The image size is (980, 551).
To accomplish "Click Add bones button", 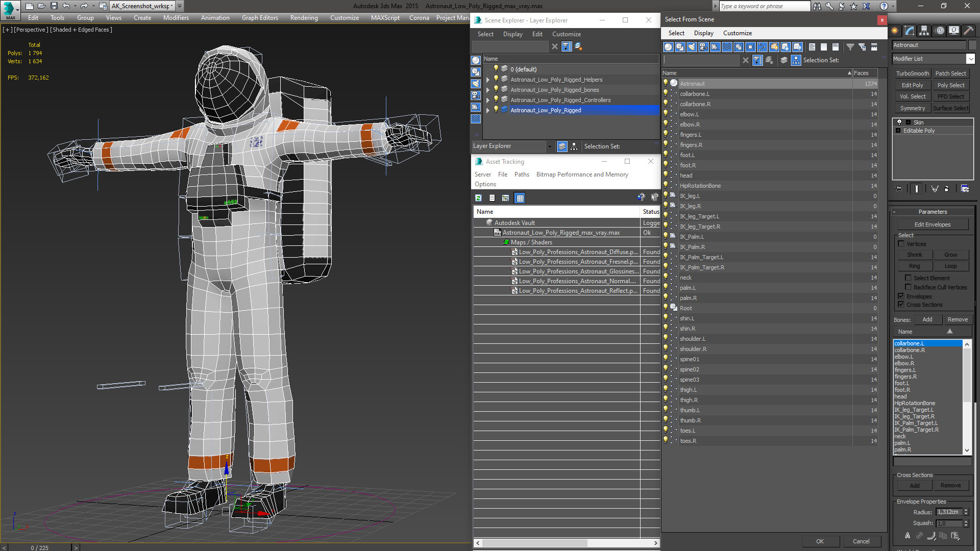I will click(x=927, y=319).
